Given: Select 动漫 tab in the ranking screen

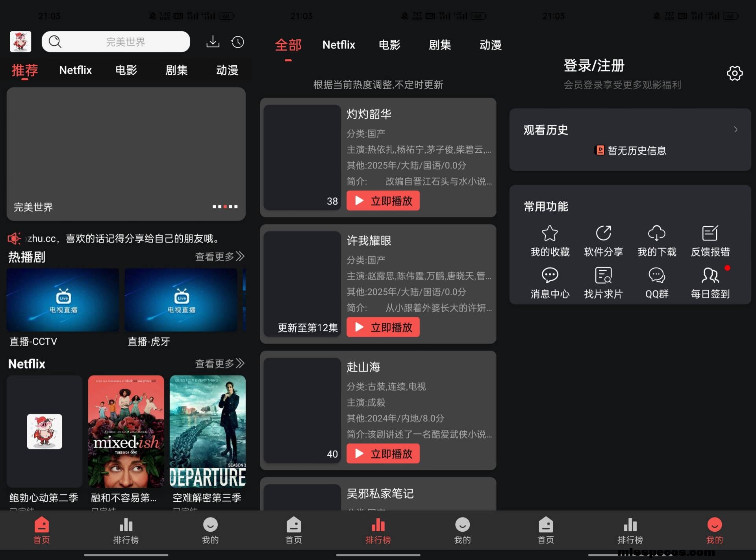Looking at the screenshot, I should pyautogui.click(x=490, y=45).
